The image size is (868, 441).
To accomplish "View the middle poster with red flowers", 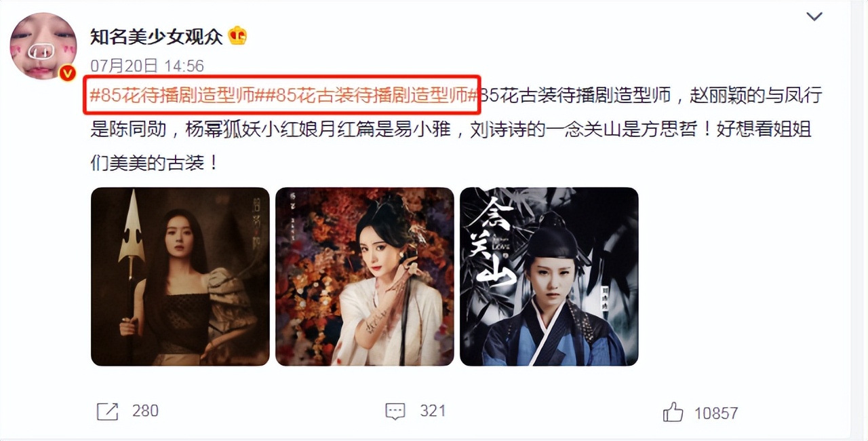I will (x=365, y=277).
